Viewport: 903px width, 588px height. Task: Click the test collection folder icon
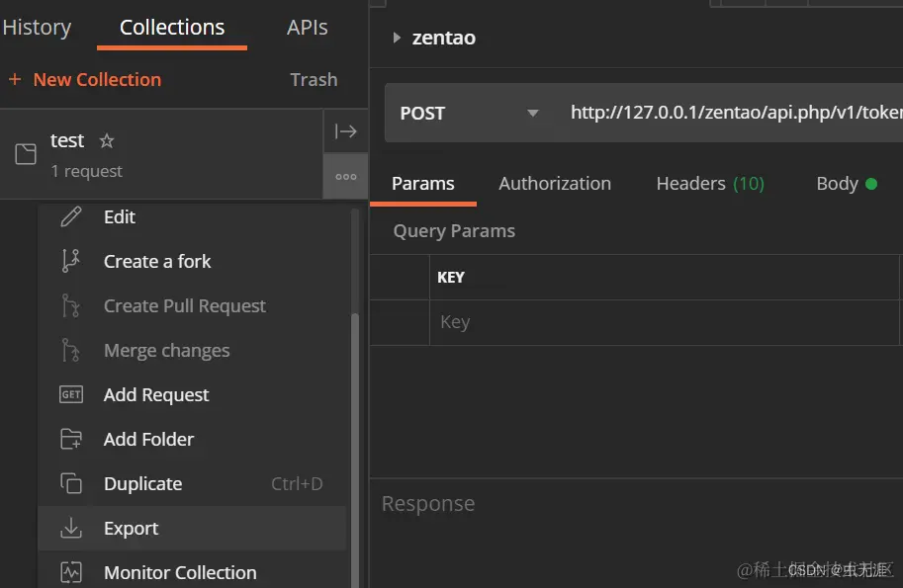26,154
